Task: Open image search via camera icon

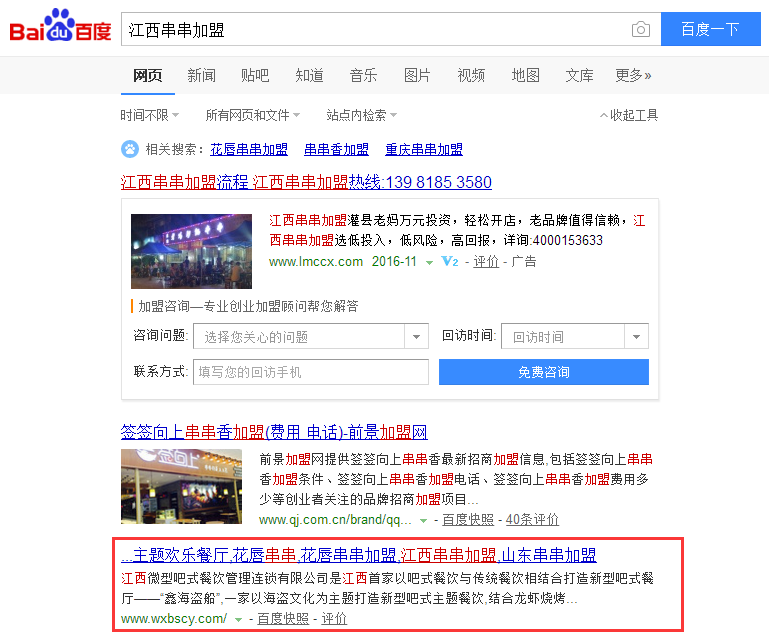Action: 640,29
